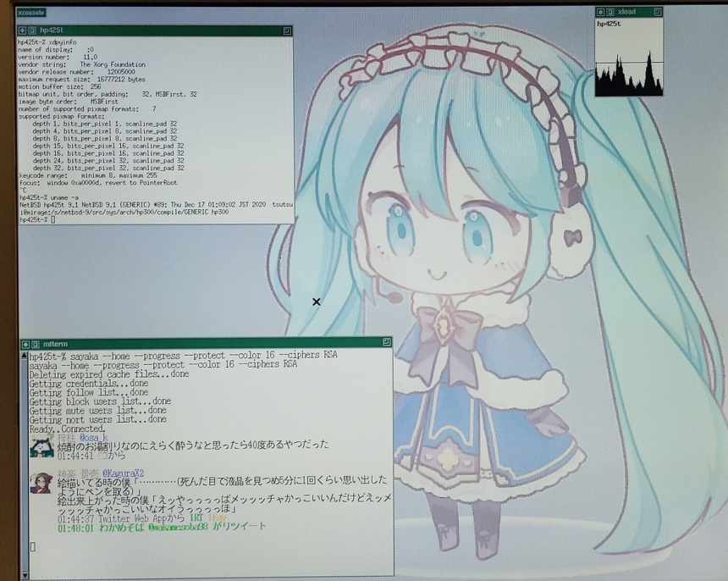Click the second left titlebar button of hp425t window
Viewport: 728px width, 581px height.
31,30
